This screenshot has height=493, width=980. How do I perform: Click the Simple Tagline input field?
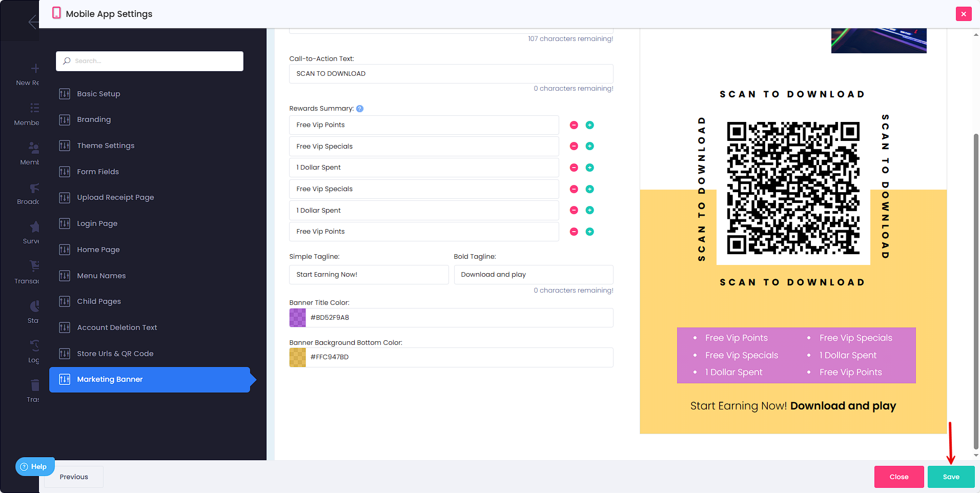369,275
